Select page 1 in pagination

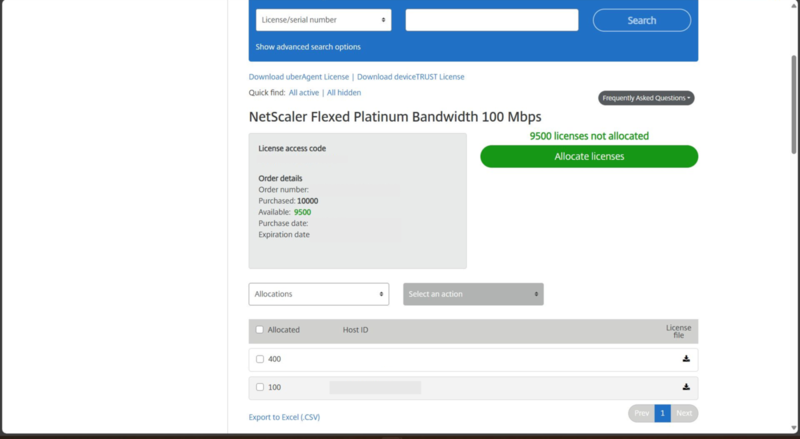click(662, 413)
